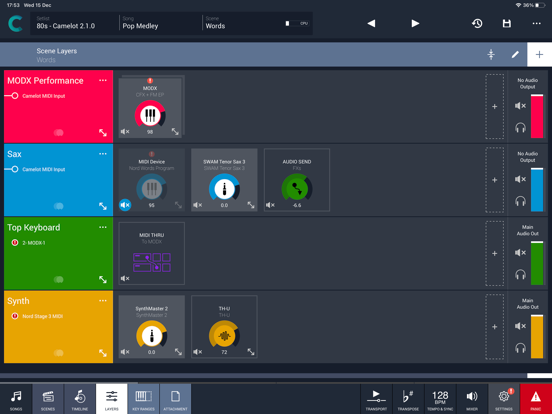Expand the MODX module view

point(175,132)
